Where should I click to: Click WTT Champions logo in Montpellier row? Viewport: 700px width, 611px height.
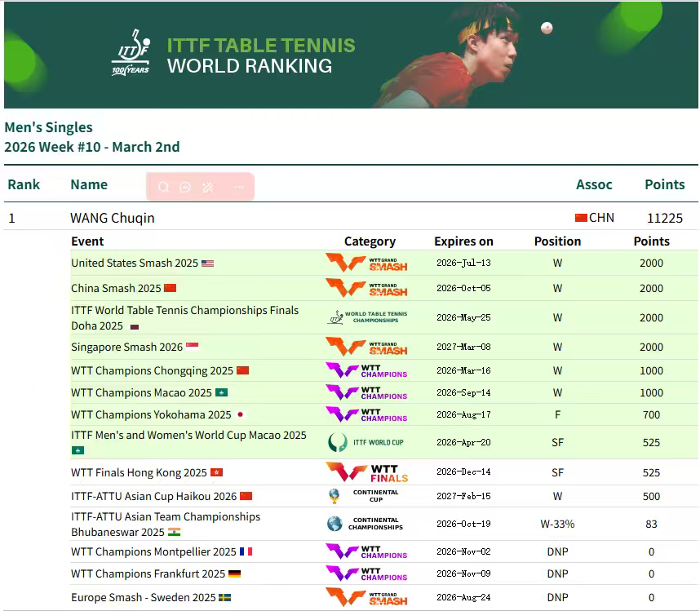tap(366, 551)
